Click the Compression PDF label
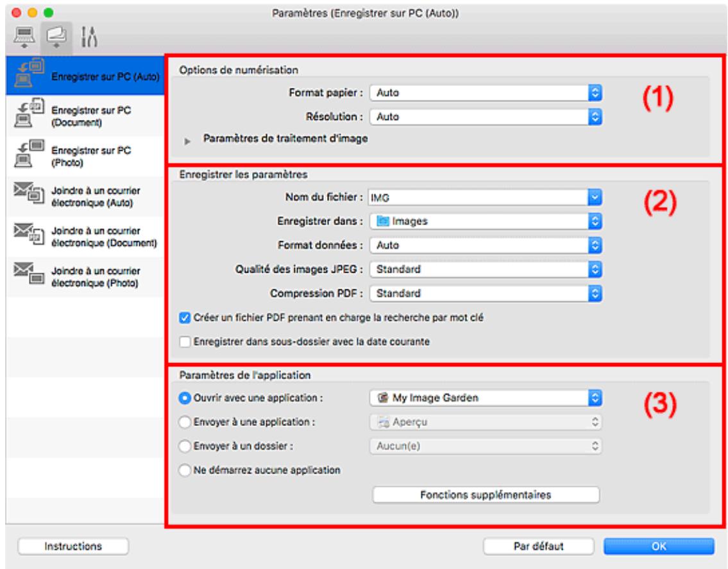This screenshot has width=728, height=569. [317, 294]
